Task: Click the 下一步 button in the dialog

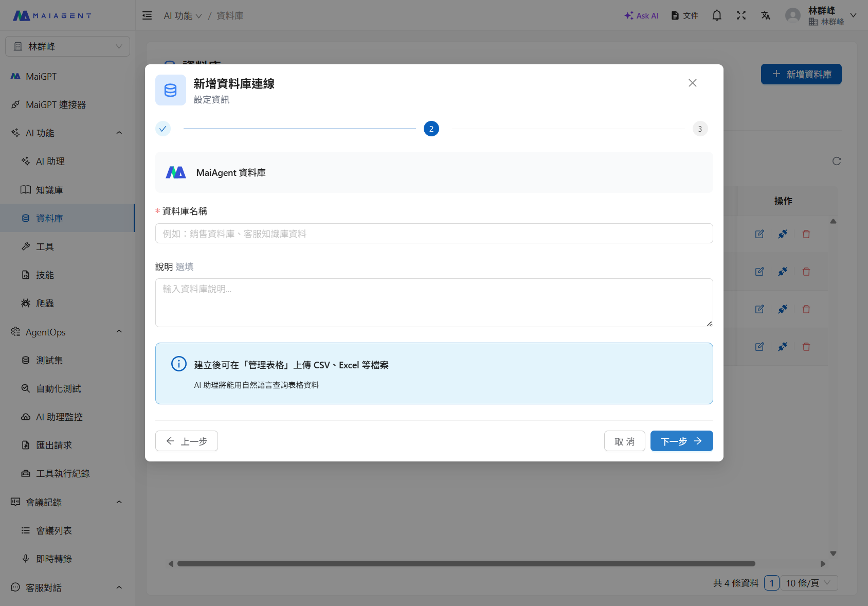Action: pos(681,441)
